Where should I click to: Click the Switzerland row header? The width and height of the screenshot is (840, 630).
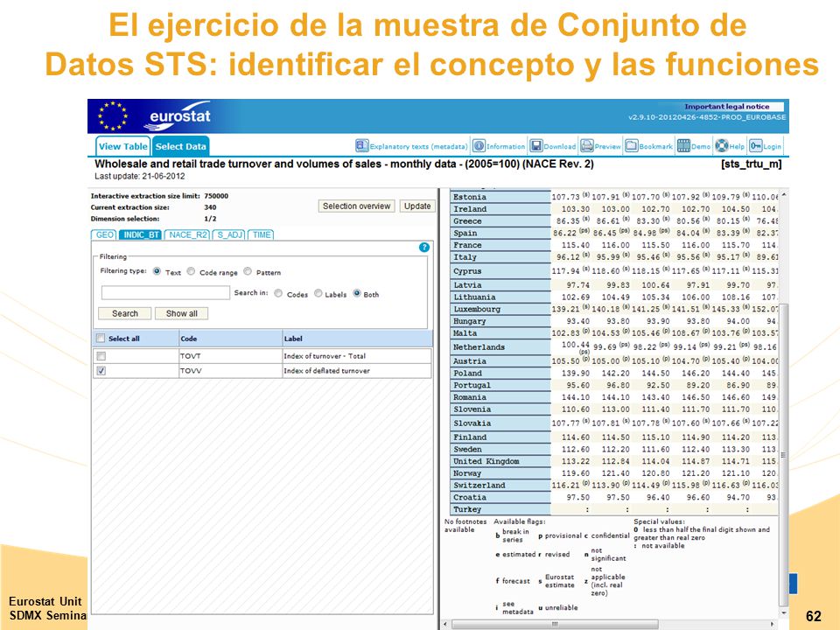(x=500, y=486)
